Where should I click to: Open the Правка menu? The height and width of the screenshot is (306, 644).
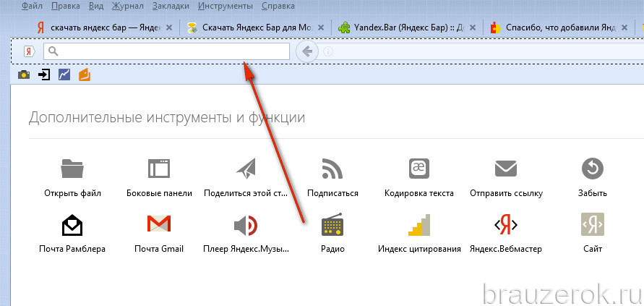click(66, 6)
